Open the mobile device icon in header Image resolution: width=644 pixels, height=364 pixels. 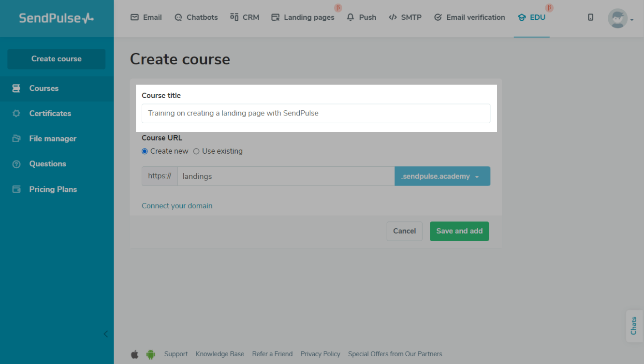pos(590,17)
